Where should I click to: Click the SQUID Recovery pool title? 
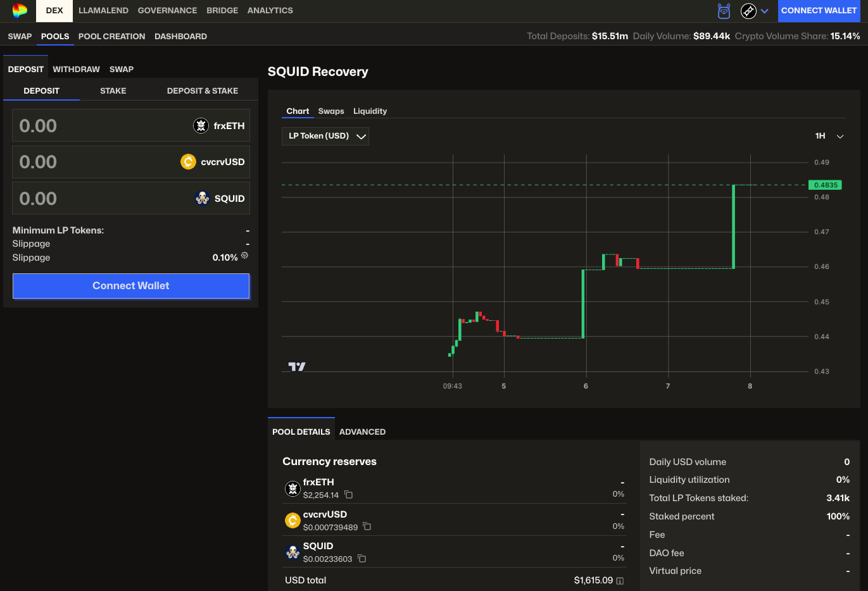point(318,72)
